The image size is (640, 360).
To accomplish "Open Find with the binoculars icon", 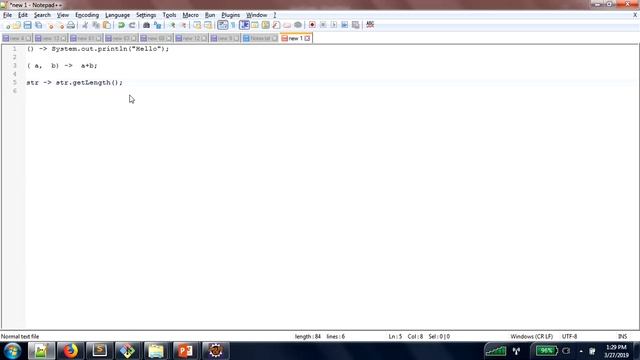I will (146, 25).
